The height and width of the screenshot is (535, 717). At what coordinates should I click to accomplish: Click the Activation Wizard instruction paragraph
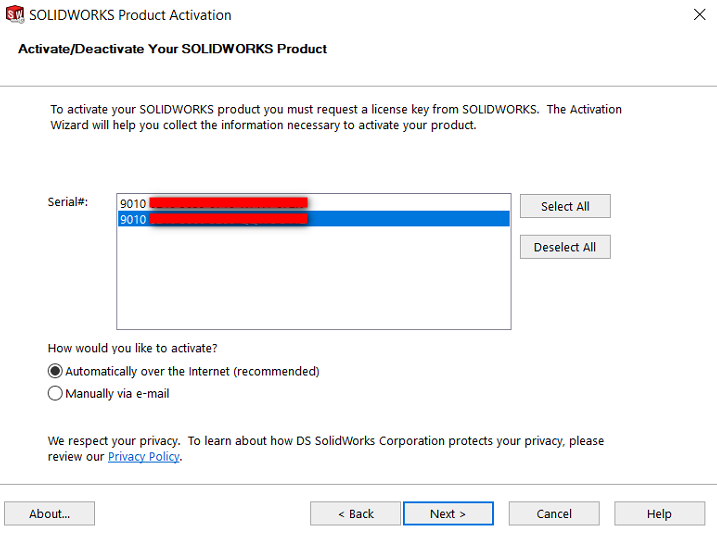coord(336,117)
